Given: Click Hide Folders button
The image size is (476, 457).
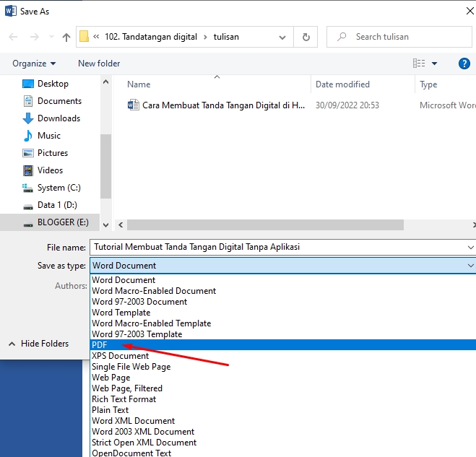Looking at the screenshot, I should (x=38, y=344).
